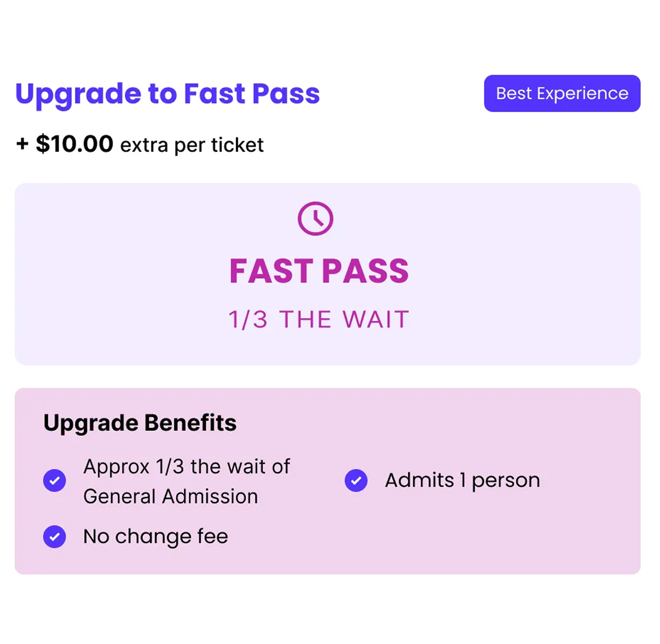The height and width of the screenshot is (644, 660).
Task: Click the 1/3 fraction in the banner subtitle
Action: (248, 319)
